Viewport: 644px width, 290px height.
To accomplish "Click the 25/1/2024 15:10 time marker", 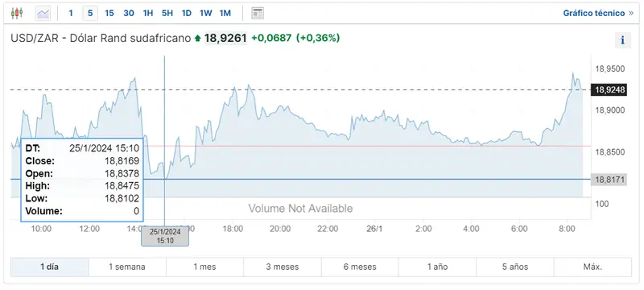I will coord(165,236).
